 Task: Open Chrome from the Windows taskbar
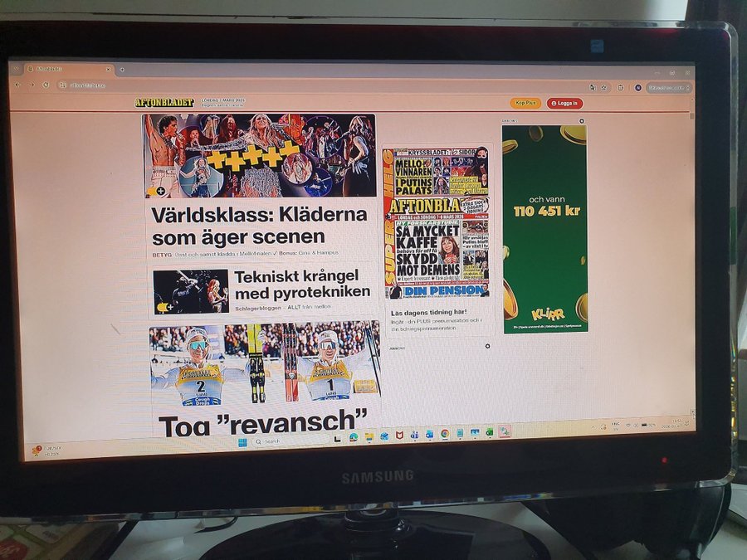coord(443,435)
